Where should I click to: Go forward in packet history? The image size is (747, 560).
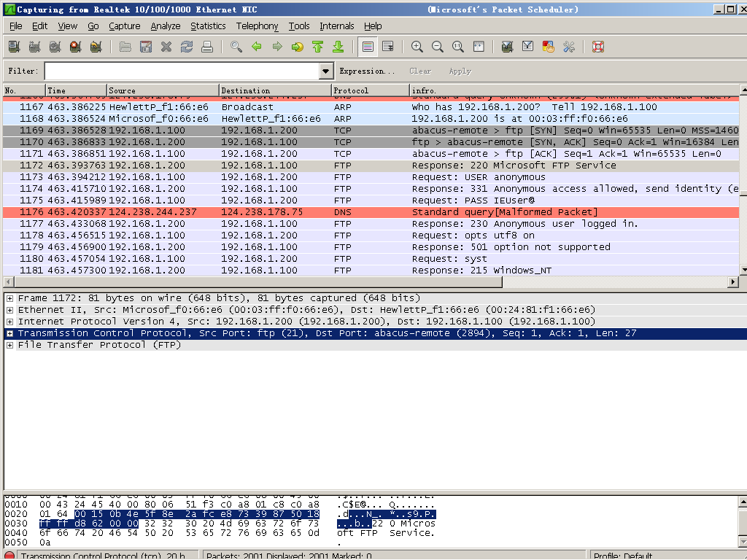277,47
